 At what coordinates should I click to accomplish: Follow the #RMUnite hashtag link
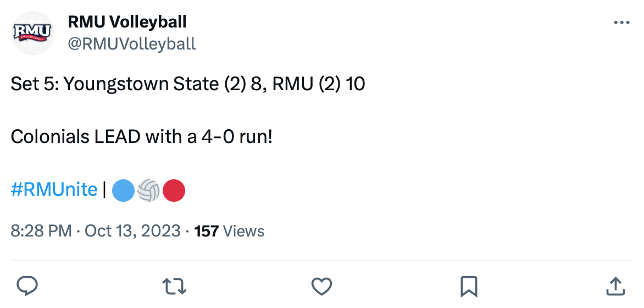coord(54,190)
